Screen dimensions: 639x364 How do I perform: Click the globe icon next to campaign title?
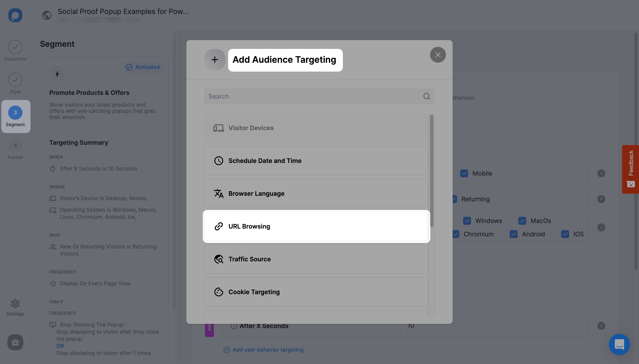coord(47,15)
